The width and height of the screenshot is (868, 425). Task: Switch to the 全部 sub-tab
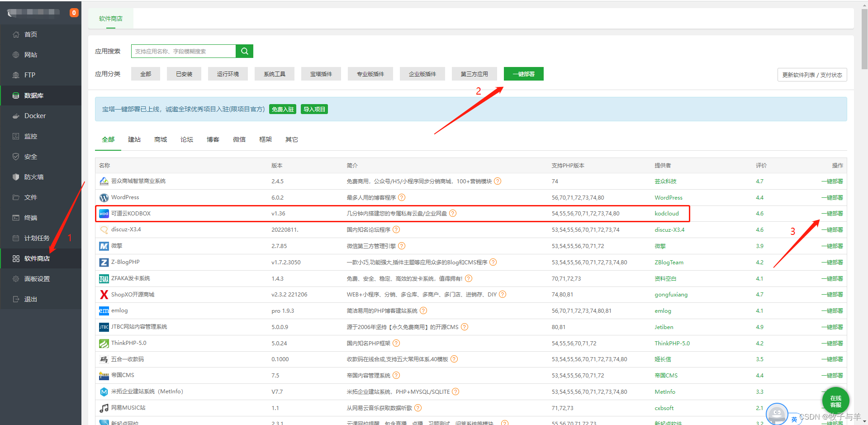click(x=108, y=139)
